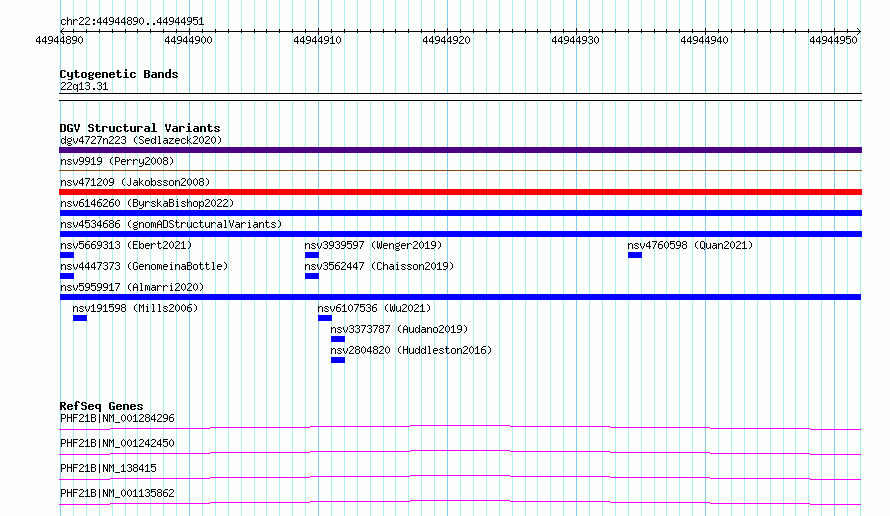The width and height of the screenshot is (890, 516).
Task: Click the small nsv191598 feature block
Action: (80, 318)
